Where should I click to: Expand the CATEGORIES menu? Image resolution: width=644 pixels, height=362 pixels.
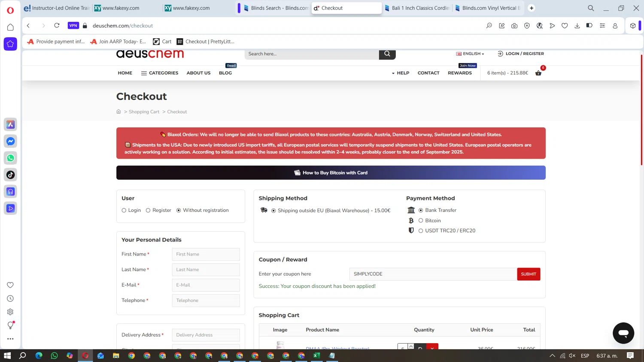coord(160,73)
